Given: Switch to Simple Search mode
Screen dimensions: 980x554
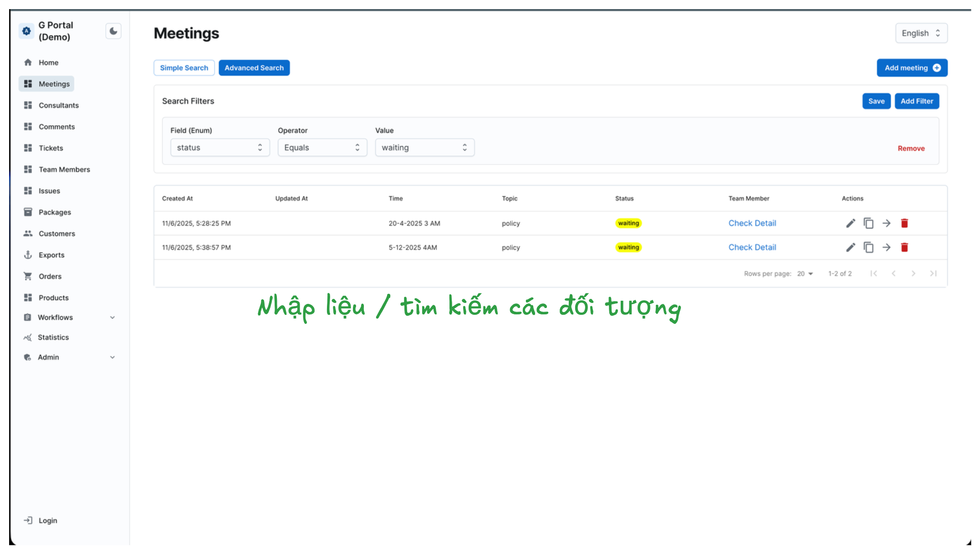Looking at the screenshot, I should [x=184, y=67].
